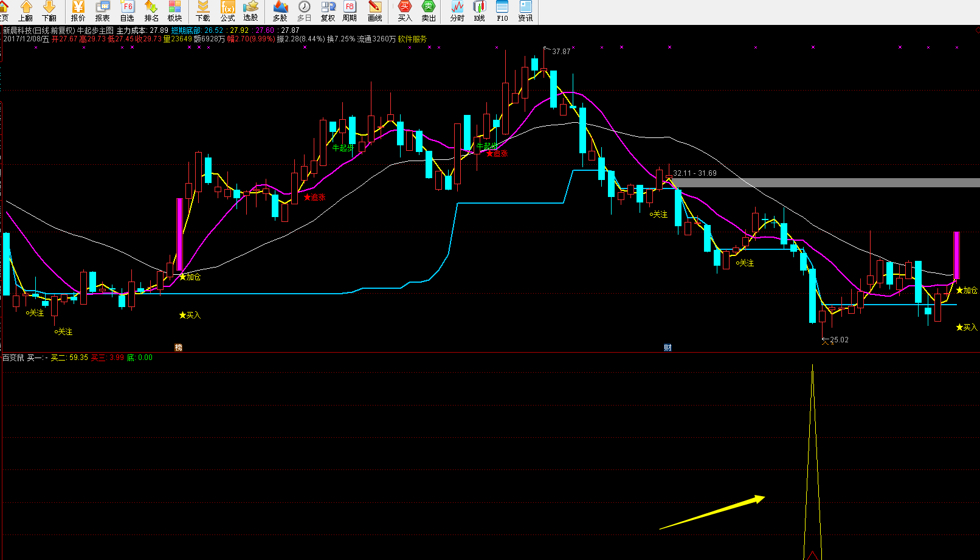Open the 资讯 news icon

(525, 12)
